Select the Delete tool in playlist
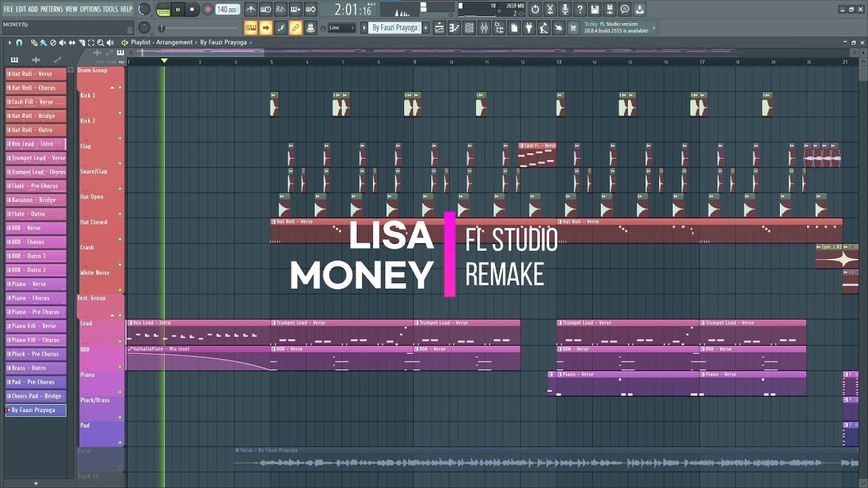868x488 pixels. [x=53, y=43]
